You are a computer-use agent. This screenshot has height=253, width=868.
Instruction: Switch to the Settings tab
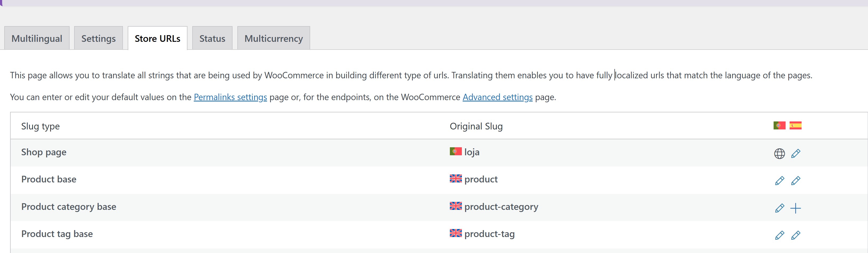tap(98, 38)
